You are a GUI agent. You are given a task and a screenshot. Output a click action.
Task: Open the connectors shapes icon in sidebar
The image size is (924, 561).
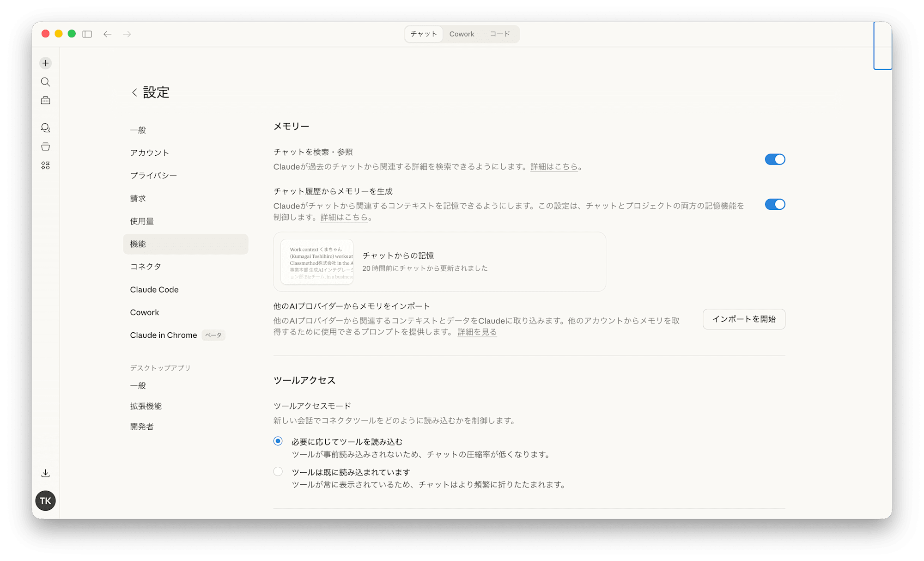click(x=45, y=165)
